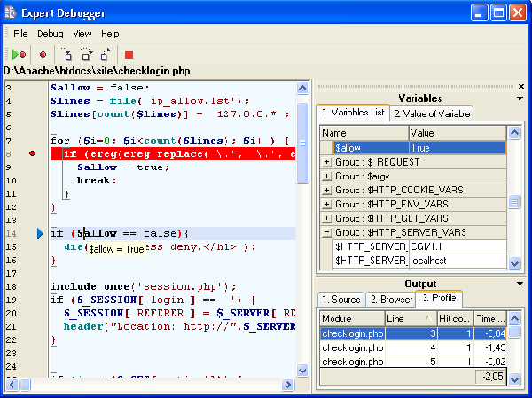The width and height of the screenshot is (532, 398).
Task: Click the Step Out toolbar icon
Action: tap(105, 55)
